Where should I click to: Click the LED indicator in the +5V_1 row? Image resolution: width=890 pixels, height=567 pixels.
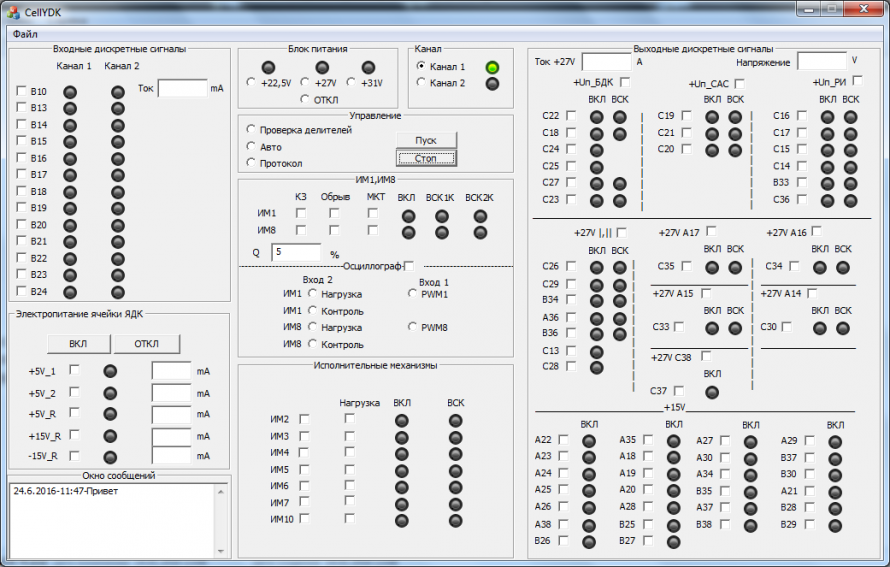[110, 371]
